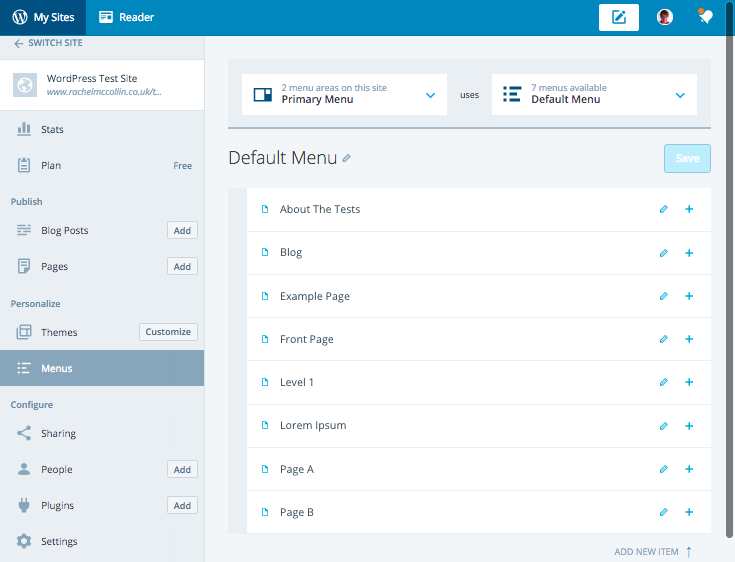The image size is (735, 562).
Task: Open the user profile avatar
Action: tap(665, 17)
